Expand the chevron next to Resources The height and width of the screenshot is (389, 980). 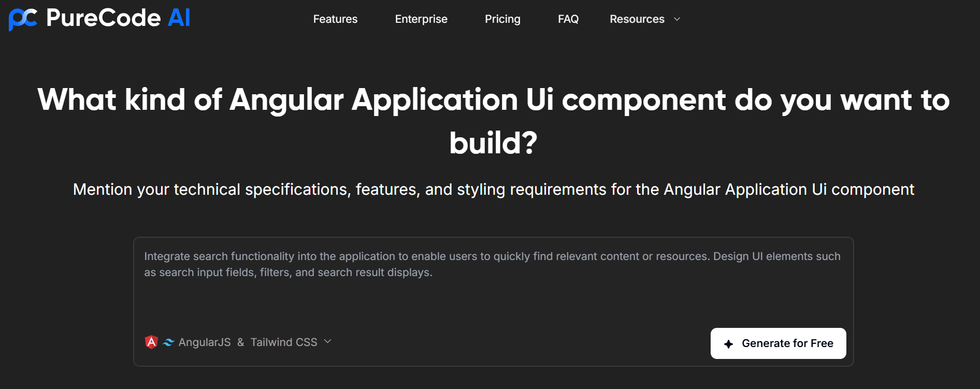point(677,19)
